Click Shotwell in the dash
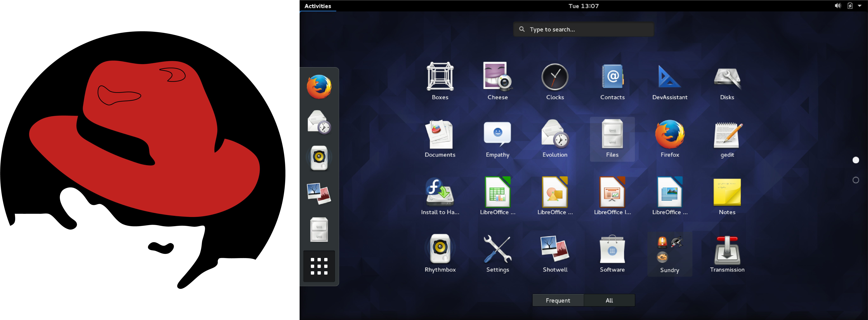This screenshot has width=868, height=320. tap(319, 194)
